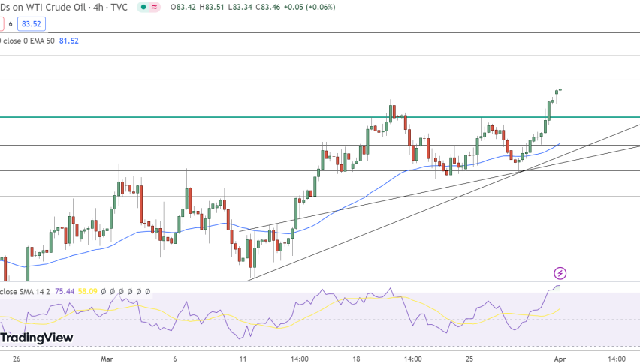Viewport: 640px width, 364px height.
Task: Click the 18 date label on time axis
Action: tap(356, 359)
